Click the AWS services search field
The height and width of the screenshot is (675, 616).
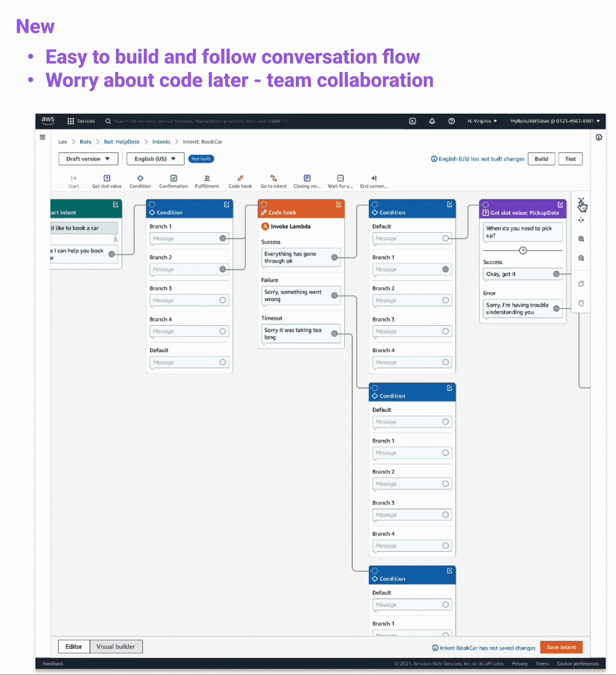tap(197, 121)
